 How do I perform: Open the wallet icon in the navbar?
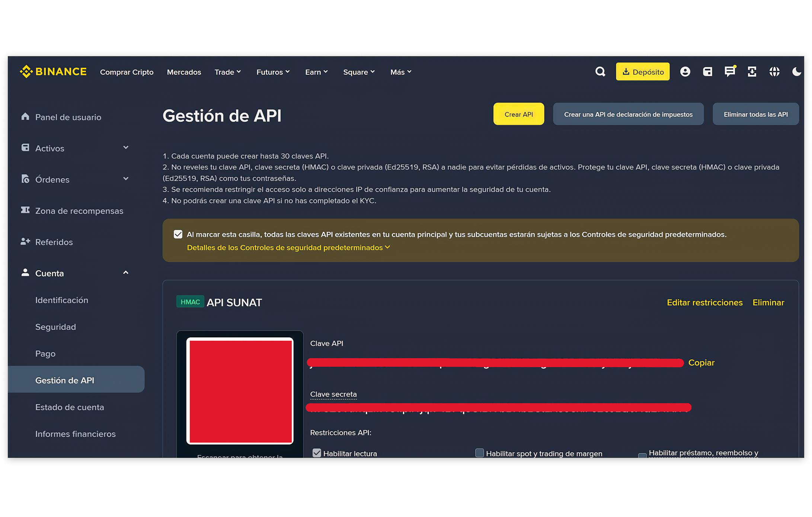tap(708, 71)
